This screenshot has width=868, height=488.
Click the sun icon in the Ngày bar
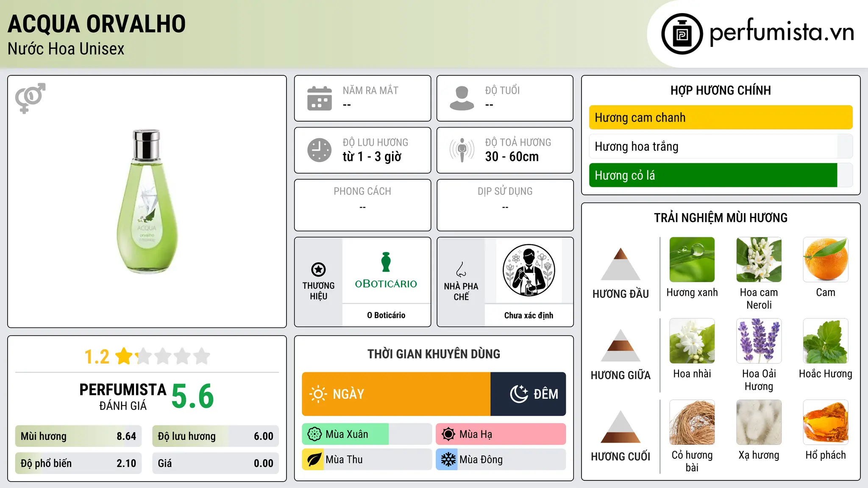(318, 394)
